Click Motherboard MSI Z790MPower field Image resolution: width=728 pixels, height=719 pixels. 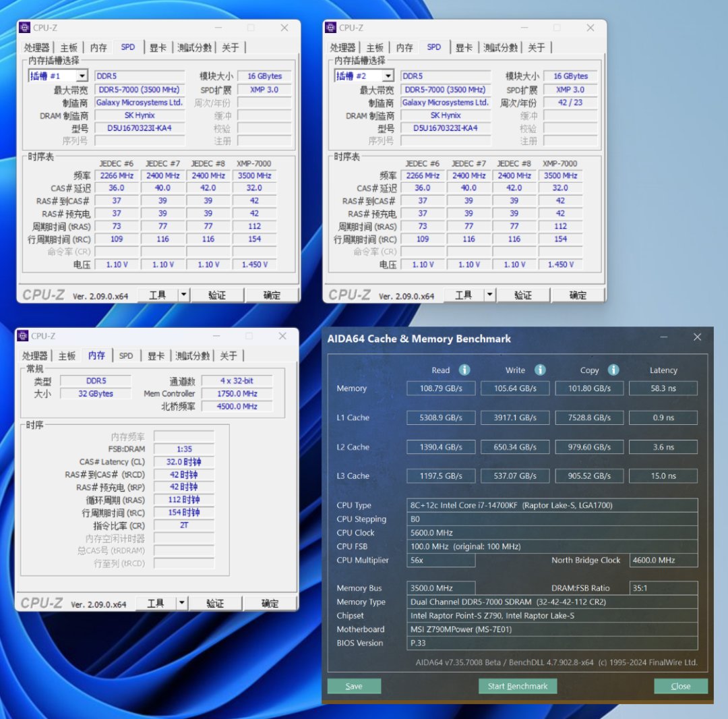click(553, 629)
